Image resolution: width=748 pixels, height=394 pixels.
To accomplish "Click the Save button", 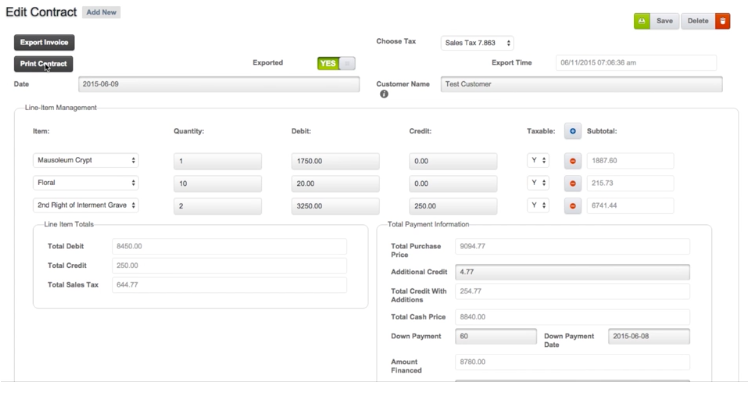I will click(x=665, y=21).
